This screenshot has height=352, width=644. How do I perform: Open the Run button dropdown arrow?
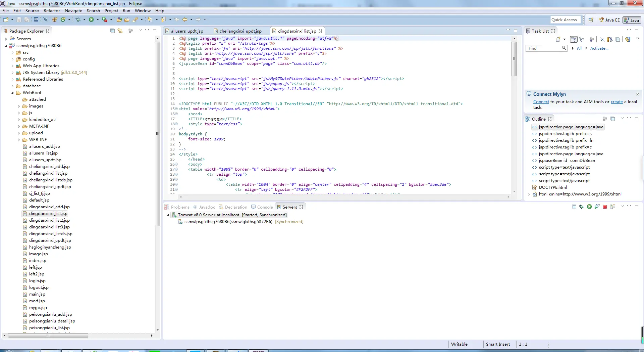tap(98, 19)
